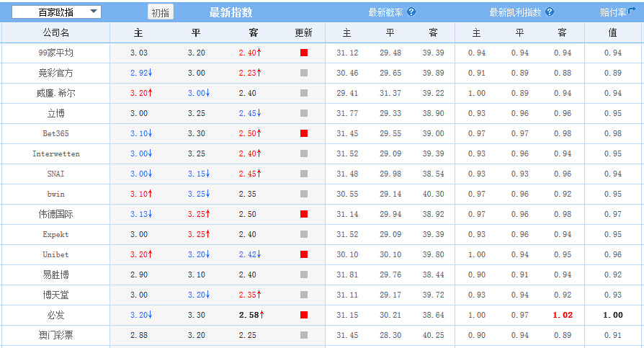Select company name 博天堂
644x348 pixels.
coord(56,295)
